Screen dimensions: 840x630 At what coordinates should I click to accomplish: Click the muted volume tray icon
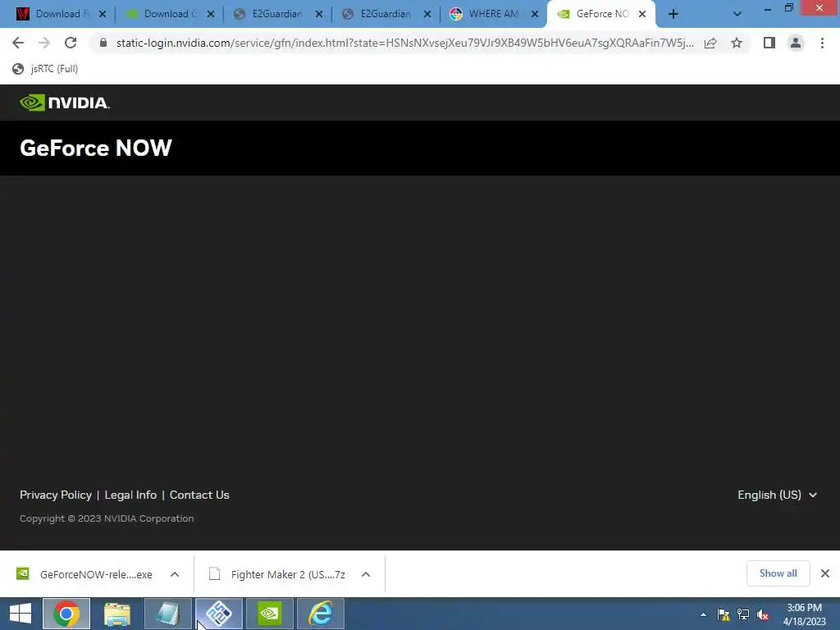point(763,614)
